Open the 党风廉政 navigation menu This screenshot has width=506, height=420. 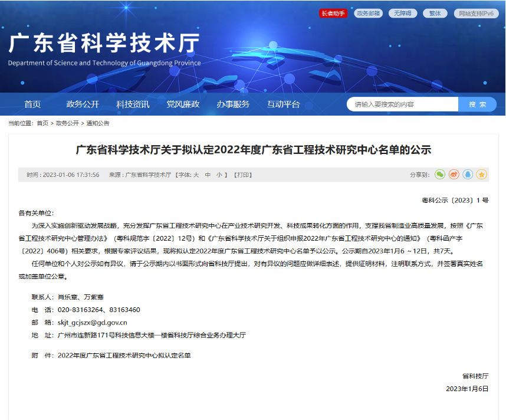pyautogui.click(x=183, y=104)
